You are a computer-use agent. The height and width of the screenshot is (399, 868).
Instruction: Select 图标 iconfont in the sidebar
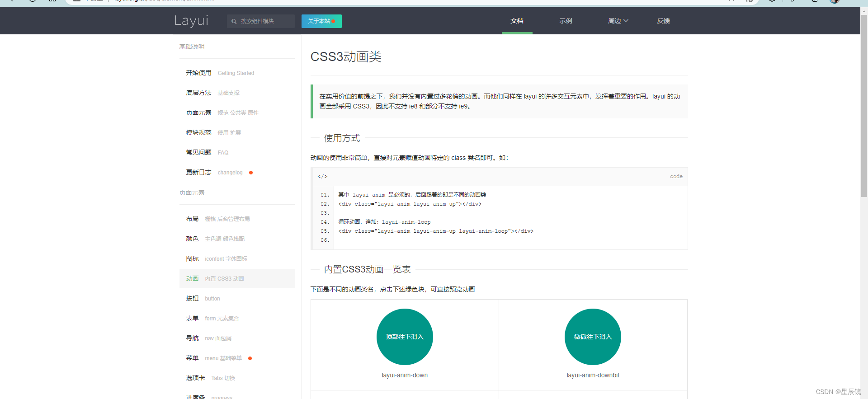click(x=237, y=258)
